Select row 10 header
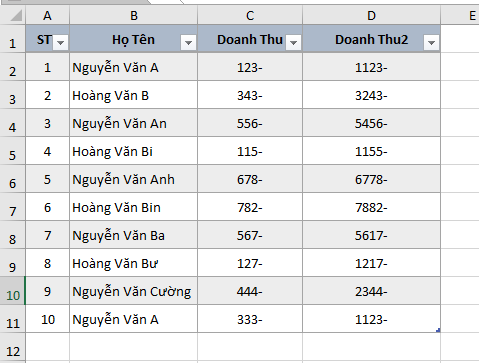The height and width of the screenshot is (363, 479). click(13, 291)
